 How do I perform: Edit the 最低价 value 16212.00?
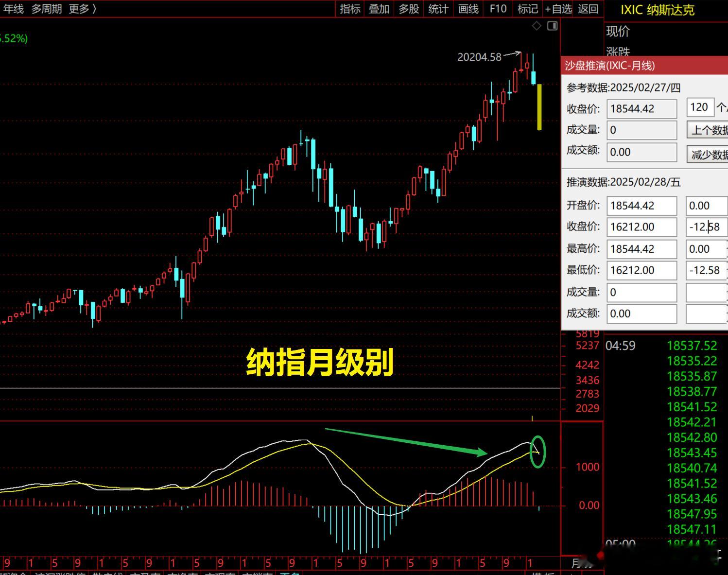click(x=641, y=270)
